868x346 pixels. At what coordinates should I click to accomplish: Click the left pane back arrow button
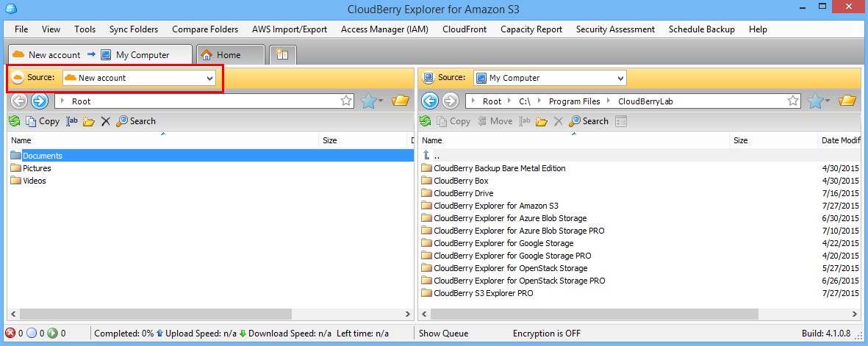click(x=19, y=101)
